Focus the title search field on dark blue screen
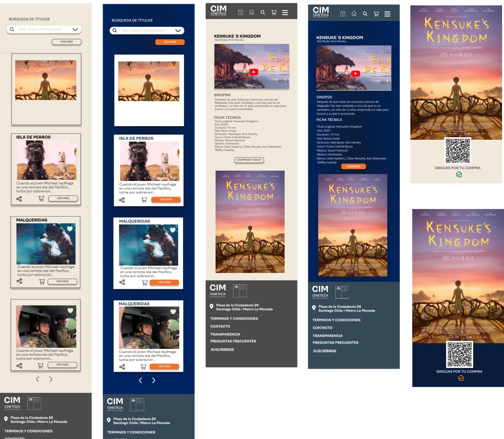 coord(147,30)
